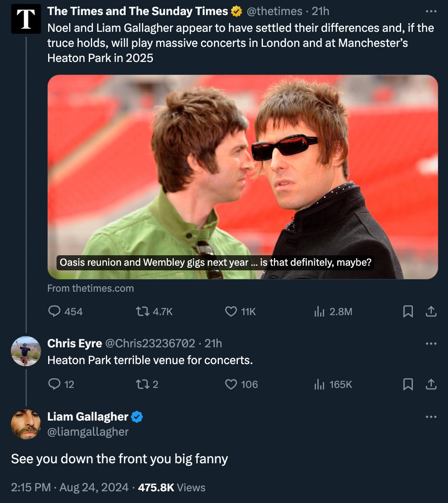Open more options on The Times tweet
The image size is (448, 503).
pos(431,11)
